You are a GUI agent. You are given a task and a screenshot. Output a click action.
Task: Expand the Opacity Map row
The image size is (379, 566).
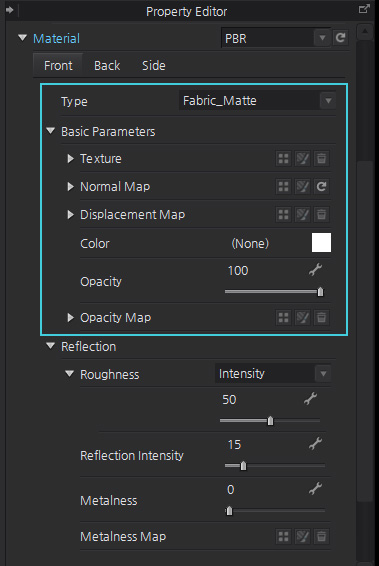tap(70, 318)
